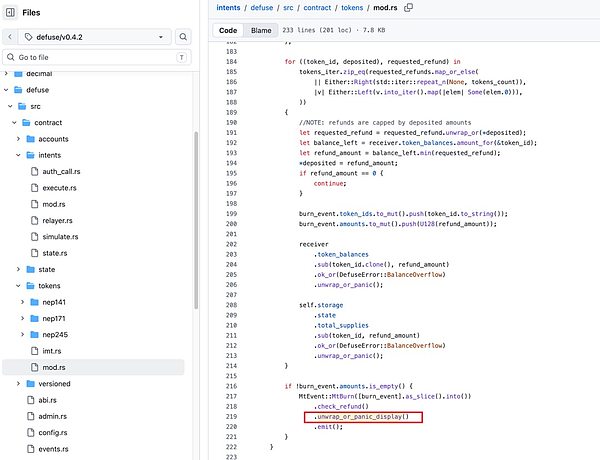Click the .total_supplies code text
The height and width of the screenshot is (460, 600).
(x=341, y=325)
